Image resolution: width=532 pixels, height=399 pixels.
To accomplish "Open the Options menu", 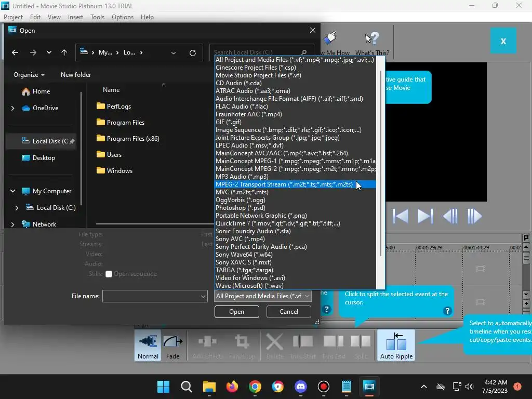I will point(123,17).
